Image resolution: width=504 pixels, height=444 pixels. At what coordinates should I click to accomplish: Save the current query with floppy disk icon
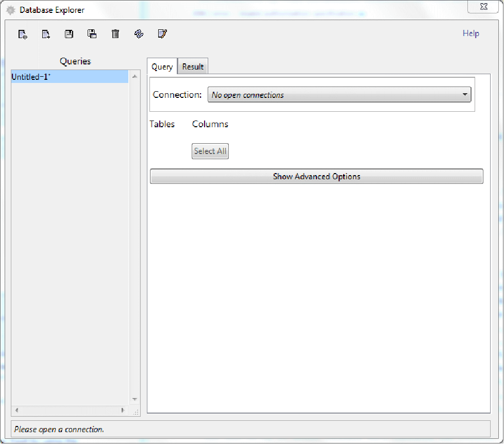tap(69, 35)
